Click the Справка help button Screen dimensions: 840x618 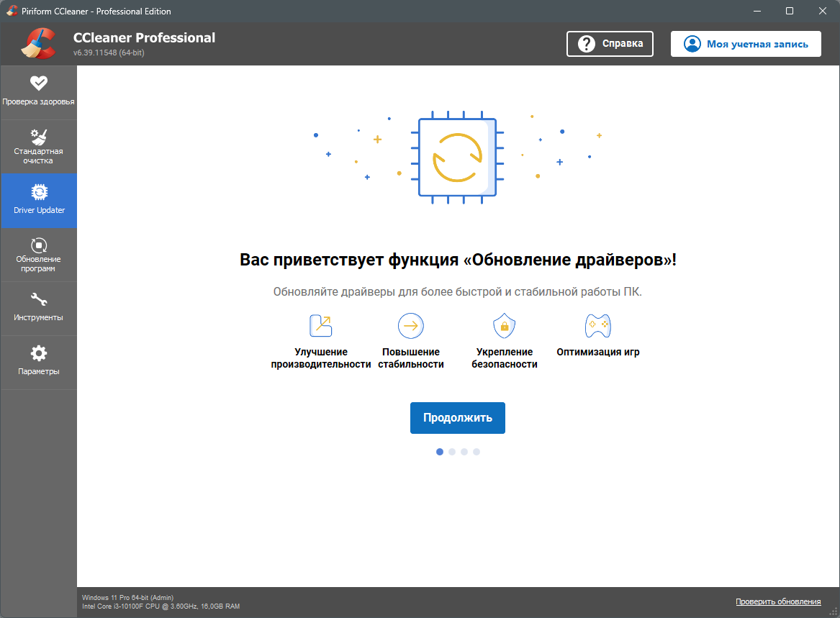[x=610, y=43]
